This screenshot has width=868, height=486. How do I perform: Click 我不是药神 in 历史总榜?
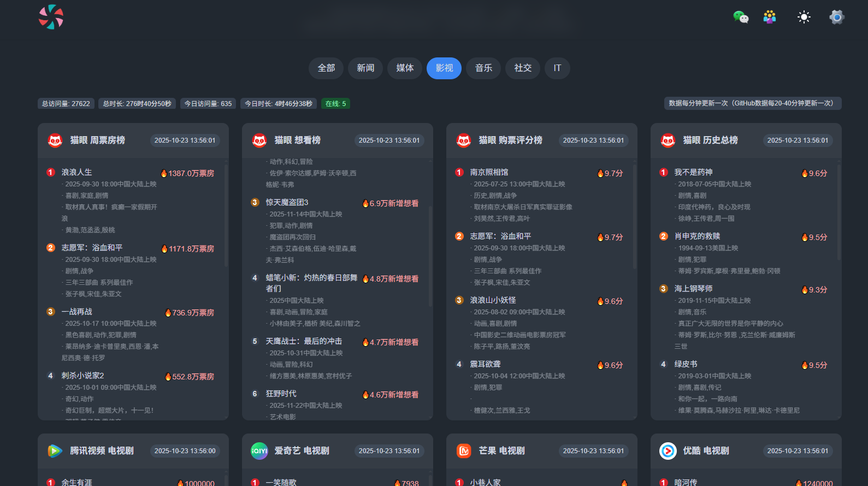(693, 172)
